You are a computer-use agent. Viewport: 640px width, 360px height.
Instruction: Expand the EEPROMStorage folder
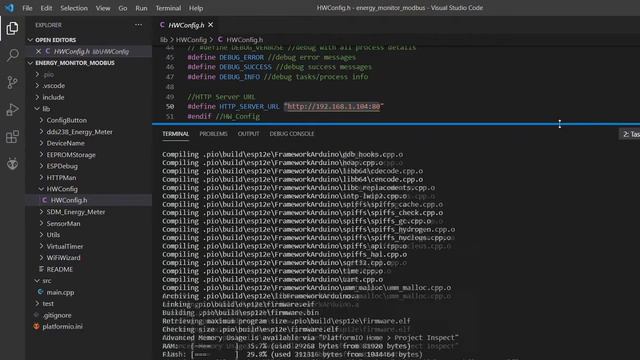click(x=42, y=155)
